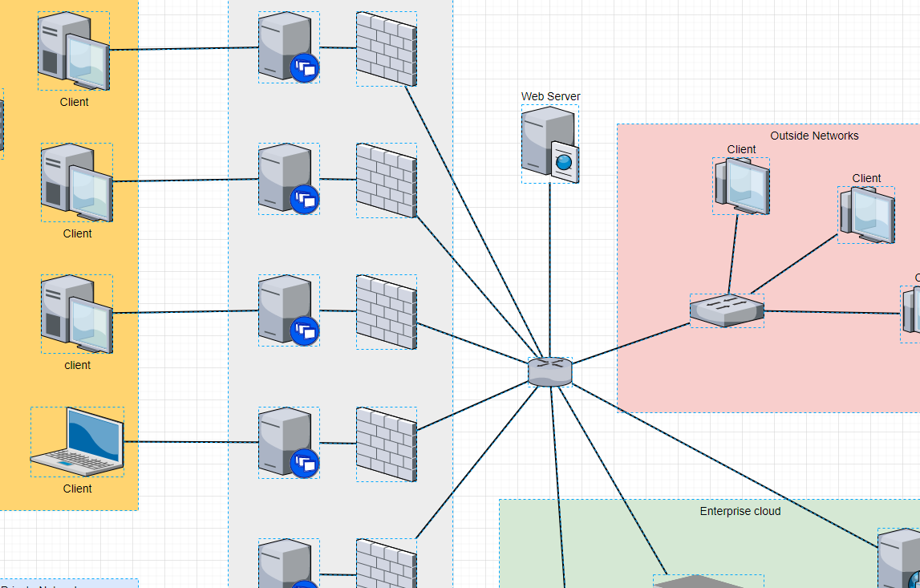
Task: Click the middle firewall connected to the router
Action: [x=386, y=311]
